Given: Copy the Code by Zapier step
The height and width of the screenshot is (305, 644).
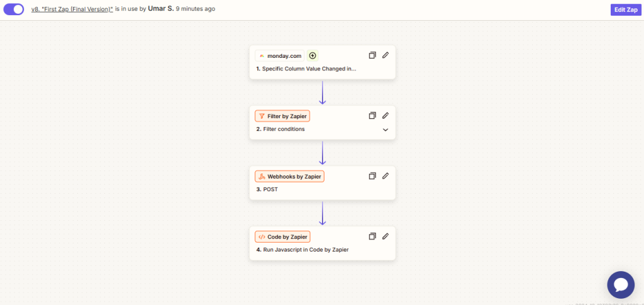Looking at the screenshot, I should [x=372, y=236].
